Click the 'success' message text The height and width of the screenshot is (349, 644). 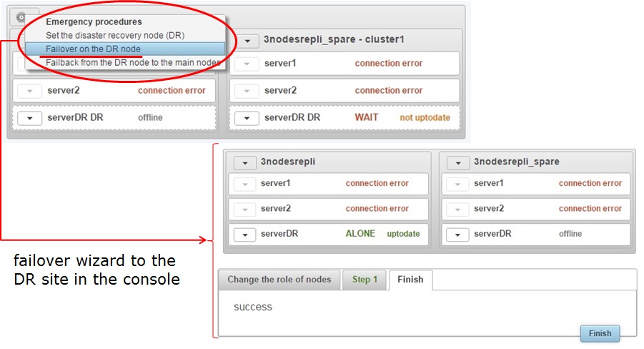[253, 307]
